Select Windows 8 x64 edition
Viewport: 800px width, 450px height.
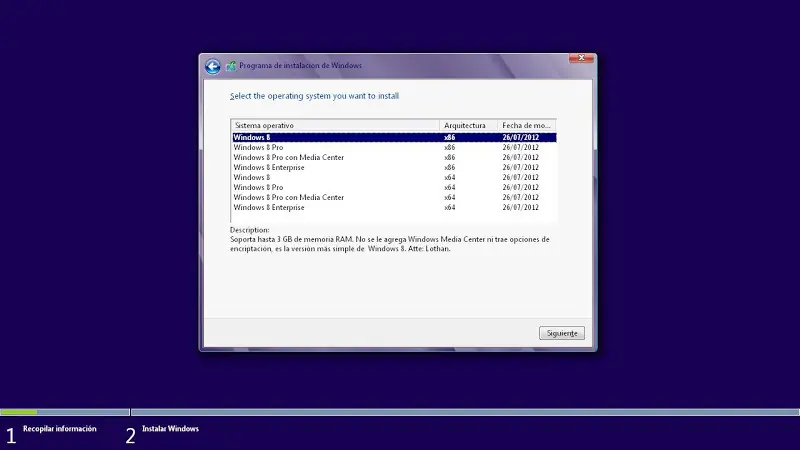pyautogui.click(x=394, y=178)
